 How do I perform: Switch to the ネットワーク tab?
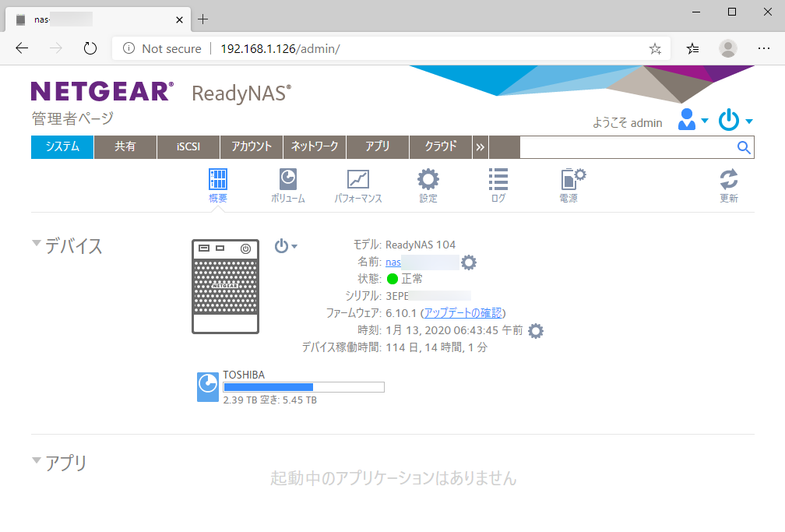click(x=315, y=147)
